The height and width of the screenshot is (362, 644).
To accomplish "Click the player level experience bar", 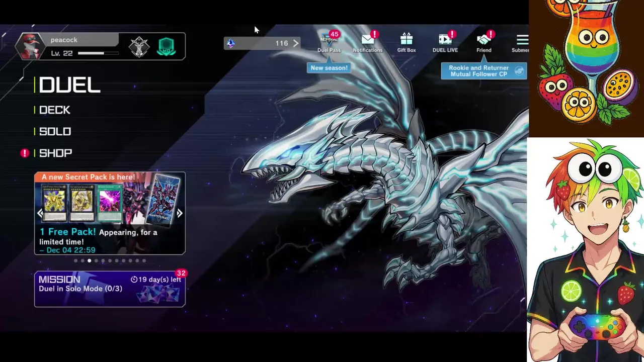I will (98, 53).
